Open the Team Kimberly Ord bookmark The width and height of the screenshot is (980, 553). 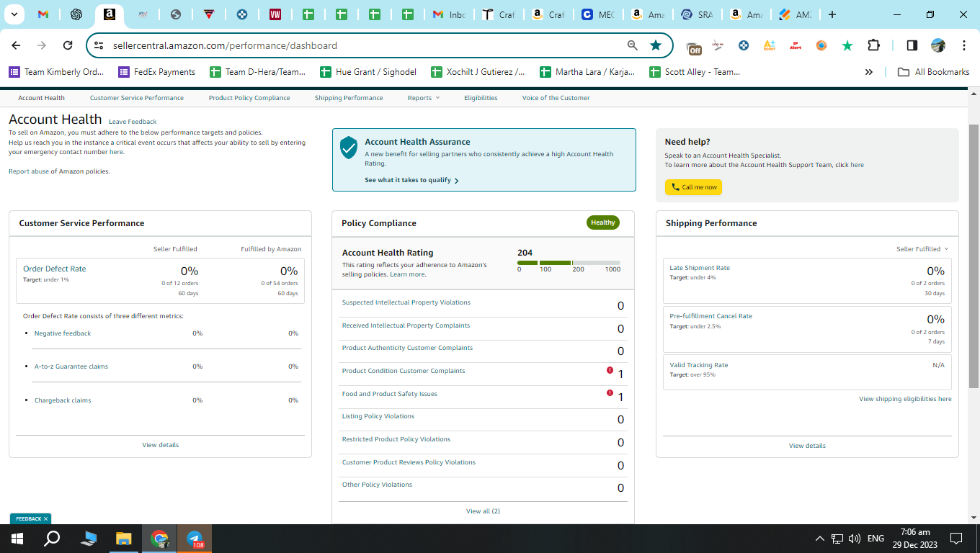click(x=56, y=72)
